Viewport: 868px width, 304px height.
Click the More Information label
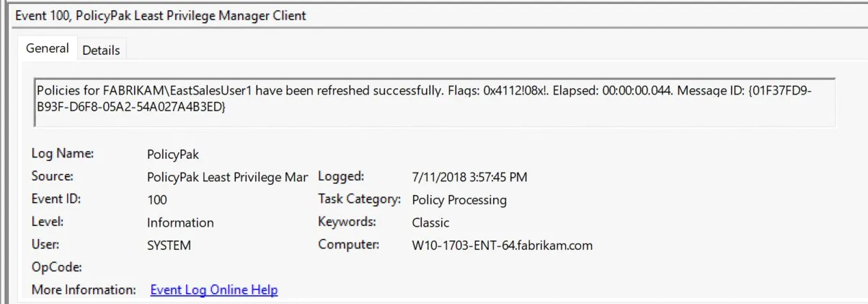click(x=84, y=290)
